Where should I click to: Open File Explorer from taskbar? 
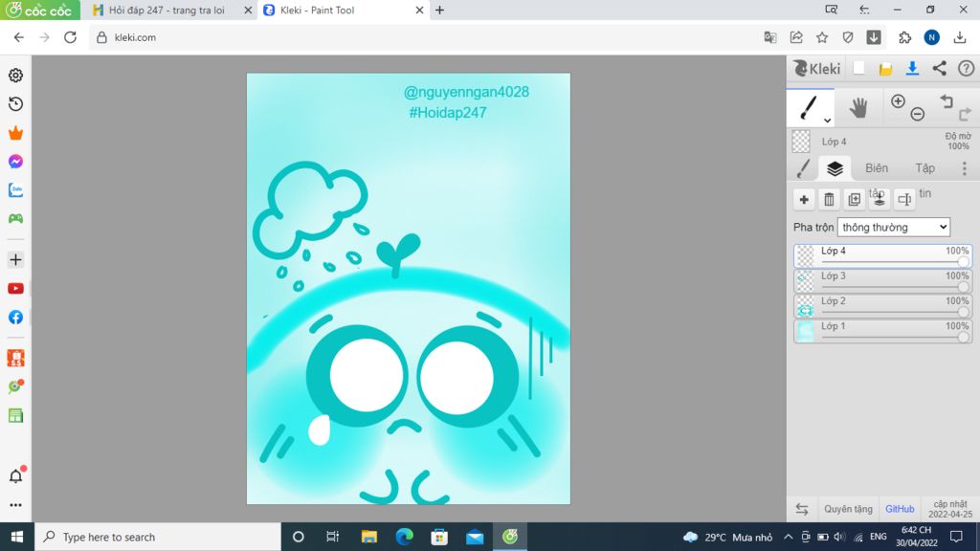coord(369,537)
